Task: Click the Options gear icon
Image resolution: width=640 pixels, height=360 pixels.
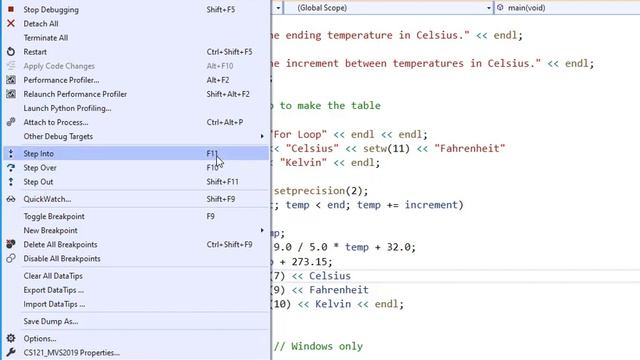Action: coord(11,338)
